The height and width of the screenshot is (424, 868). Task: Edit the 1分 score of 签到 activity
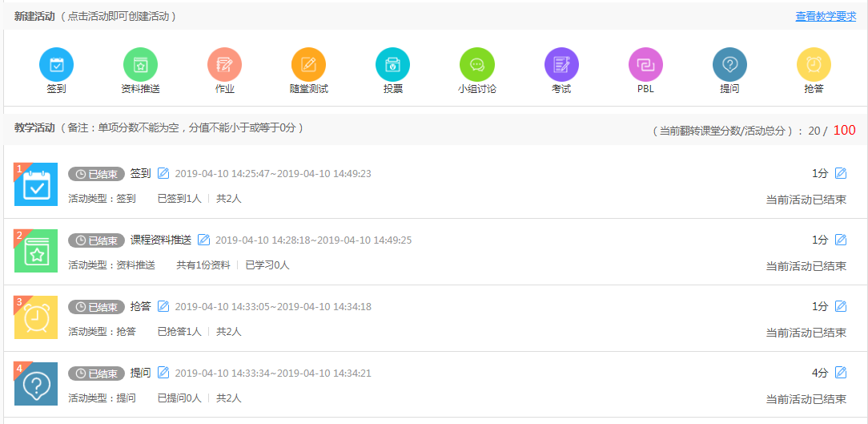841,173
